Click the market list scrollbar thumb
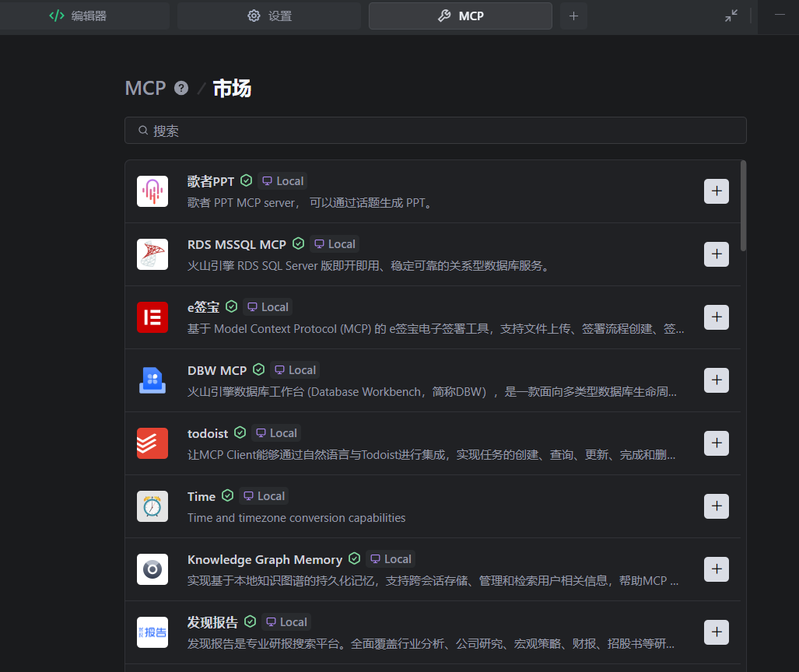This screenshot has width=799, height=672. pyautogui.click(x=744, y=206)
